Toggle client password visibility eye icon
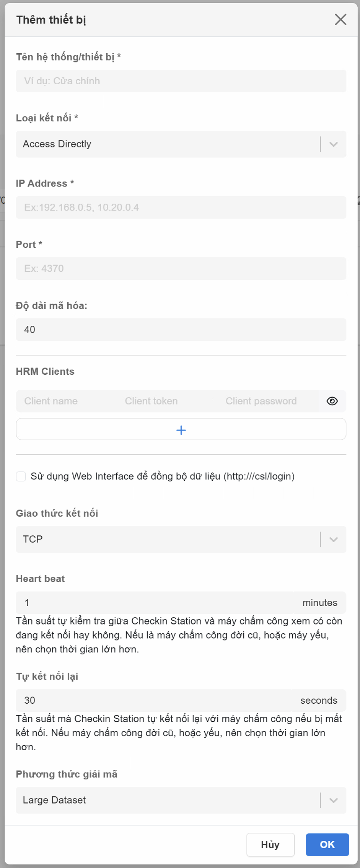360x868 pixels. pos(332,401)
